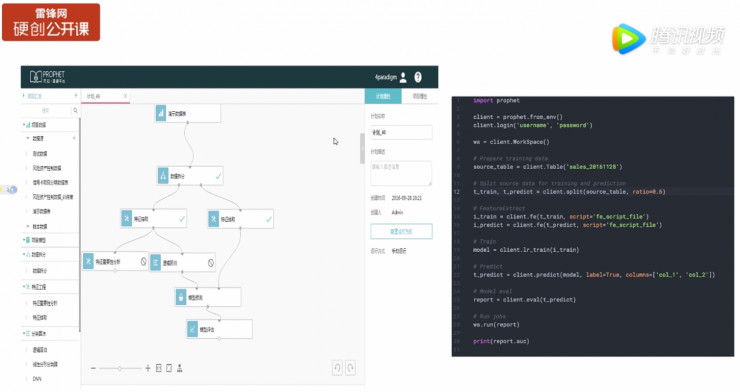
Task: Click the plan description text area
Action: 401,173
